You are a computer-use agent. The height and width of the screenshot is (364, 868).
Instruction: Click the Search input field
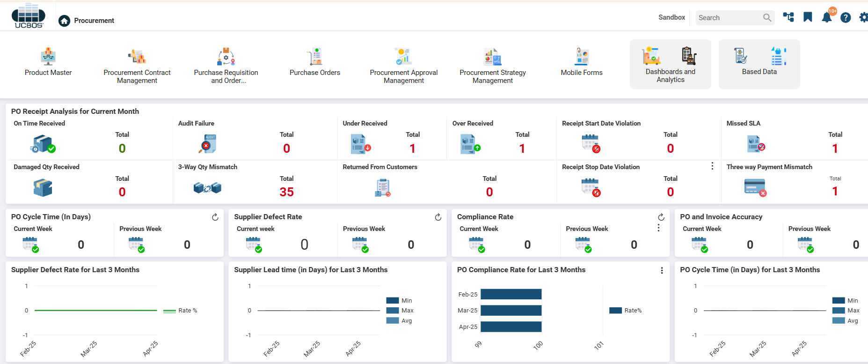[729, 18]
